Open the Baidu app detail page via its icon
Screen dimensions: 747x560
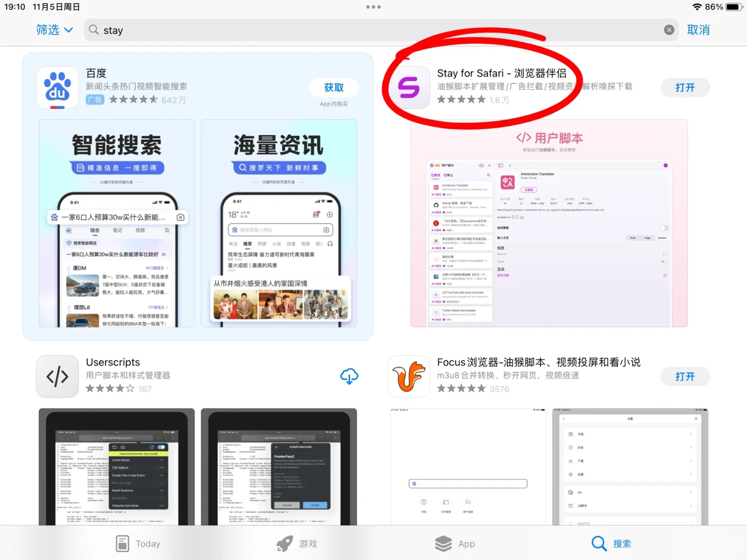pyautogui.click(x=57, y=88)
